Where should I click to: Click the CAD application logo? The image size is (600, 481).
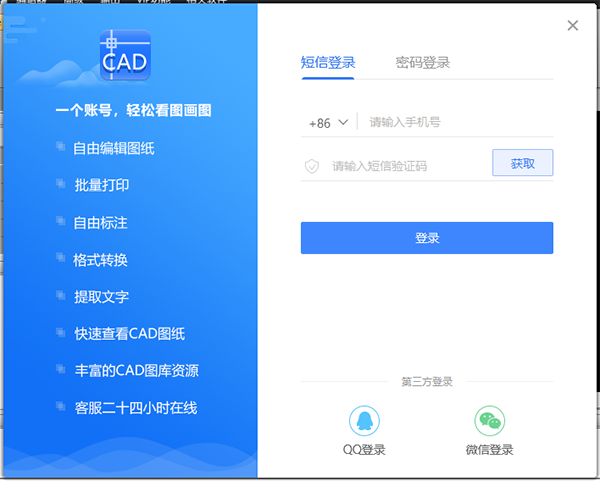click(x=125, y=55)
